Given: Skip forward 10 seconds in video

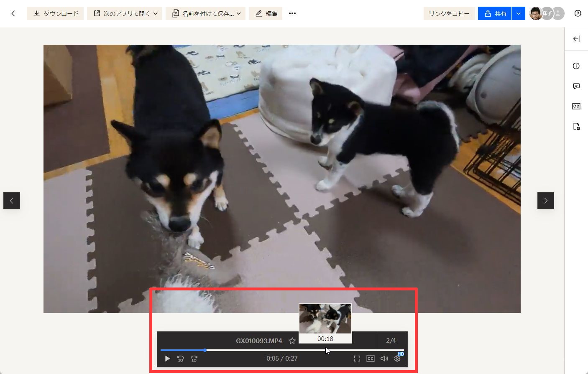Looking at the screenshot, I should click(x=194, y=359).
